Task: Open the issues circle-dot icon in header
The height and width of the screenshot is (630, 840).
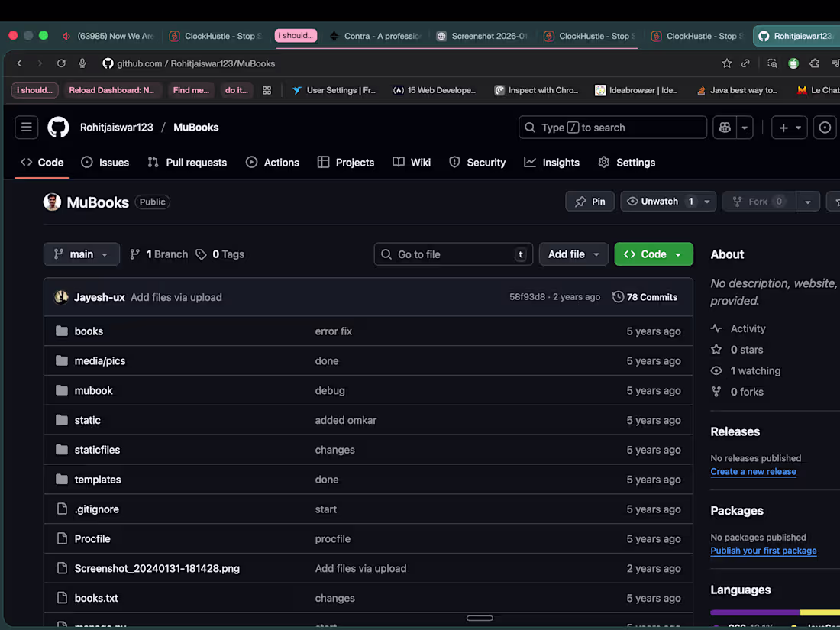Action: click(825, 128)
